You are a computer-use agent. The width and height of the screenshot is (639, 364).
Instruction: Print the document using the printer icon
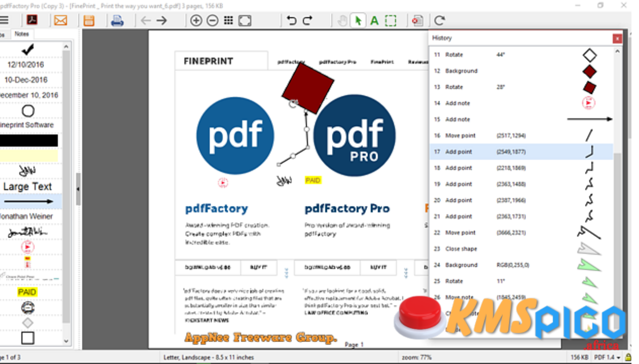(117, 20)
